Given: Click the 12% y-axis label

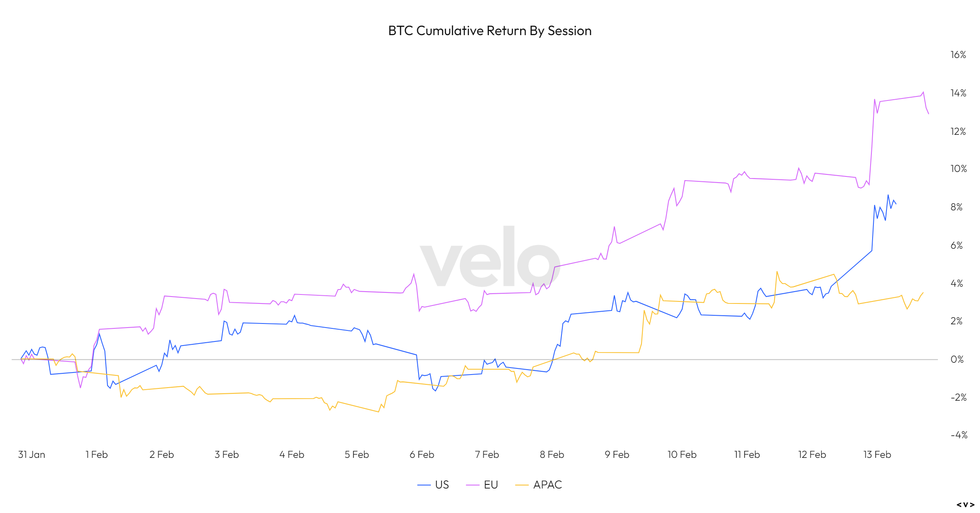Looking at the screenshot, I should coord(958,132).
